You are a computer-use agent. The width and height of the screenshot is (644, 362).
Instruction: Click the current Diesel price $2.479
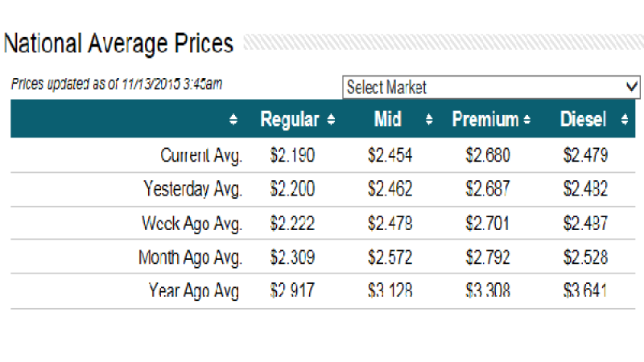[585, 155]
